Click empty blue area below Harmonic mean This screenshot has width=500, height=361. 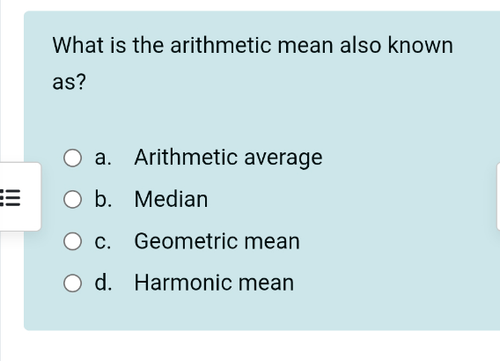point(260,312)
